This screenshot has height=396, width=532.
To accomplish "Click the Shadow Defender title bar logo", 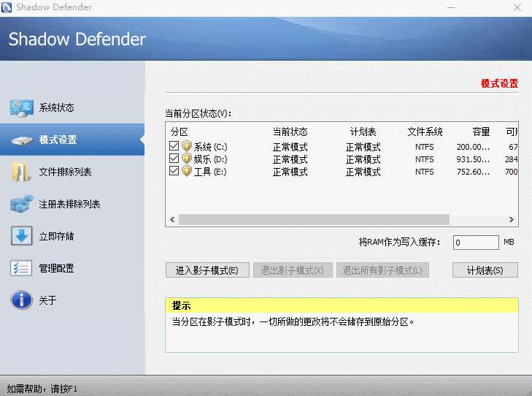I will [7, 7].
